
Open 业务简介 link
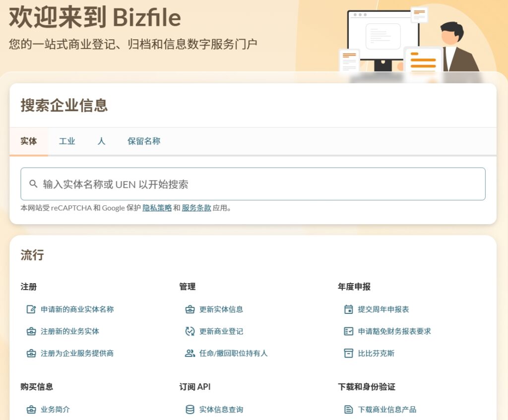(55, 410)
